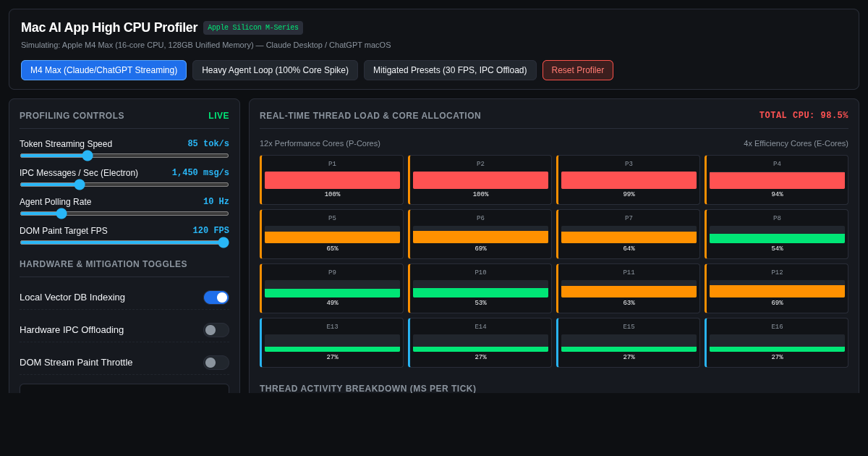This screenshot has width=868, height=456.
Task: Select the P3 core card at 99%
Action: pyautogui.click(x=629, y=180)
